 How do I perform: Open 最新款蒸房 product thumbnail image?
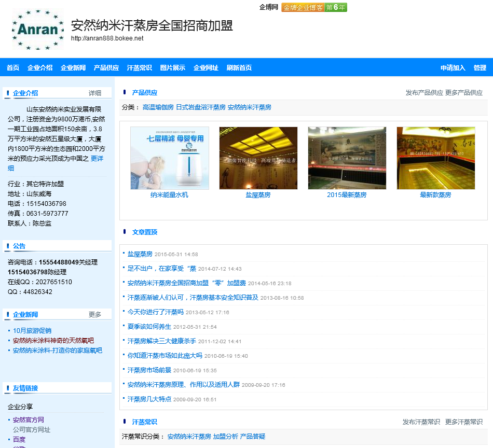click(x=436, y=158)
